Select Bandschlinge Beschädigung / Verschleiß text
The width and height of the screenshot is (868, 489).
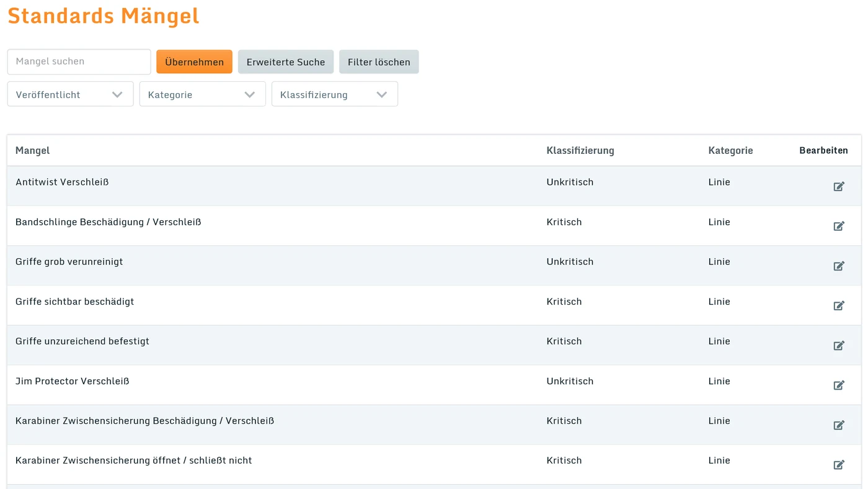point(108,222)
